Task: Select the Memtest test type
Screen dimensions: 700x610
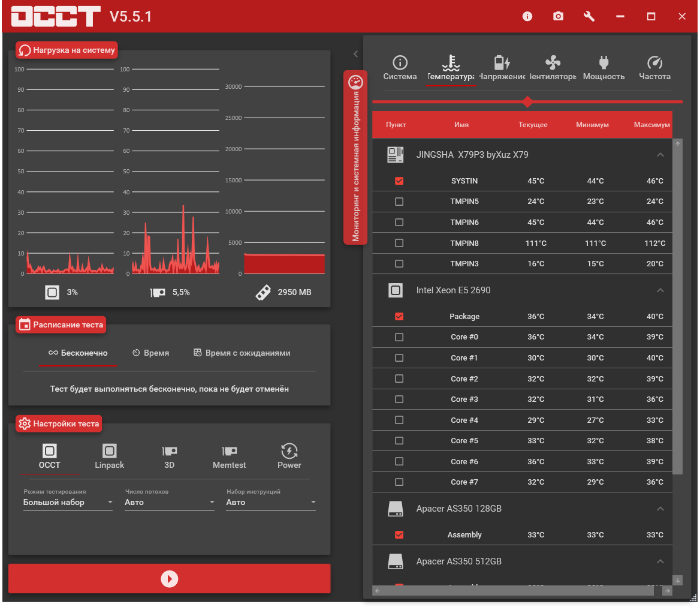Action: pyautogui.click(x=229, y=456)
